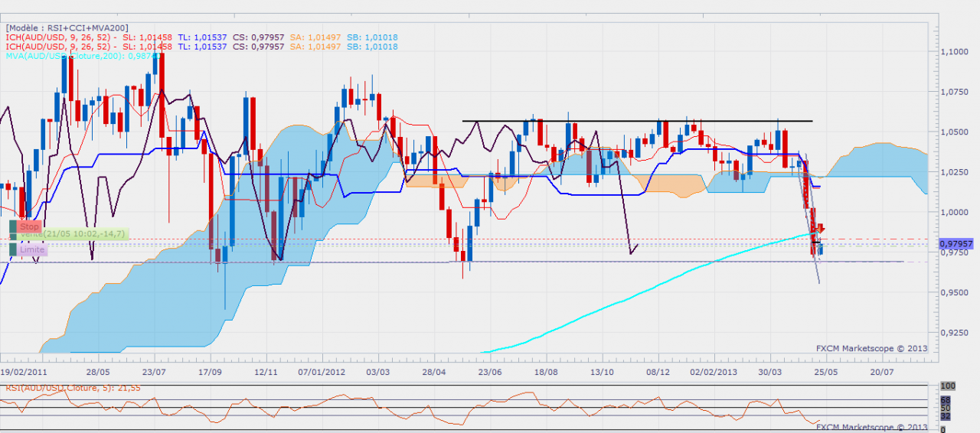Click the 18/08 date axis label
Viewport: 980px width, 433px height.
click(545, 371)
